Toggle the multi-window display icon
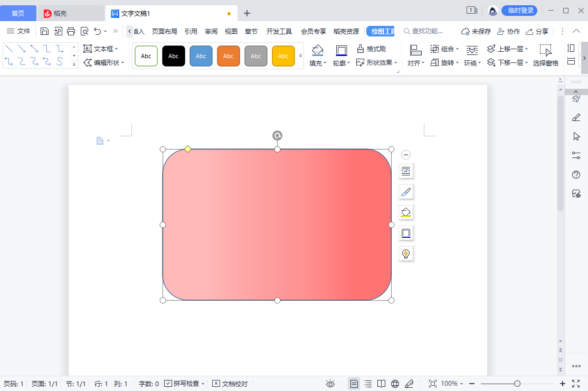This screenshot has width=588, height=391. tap(471, 11)
